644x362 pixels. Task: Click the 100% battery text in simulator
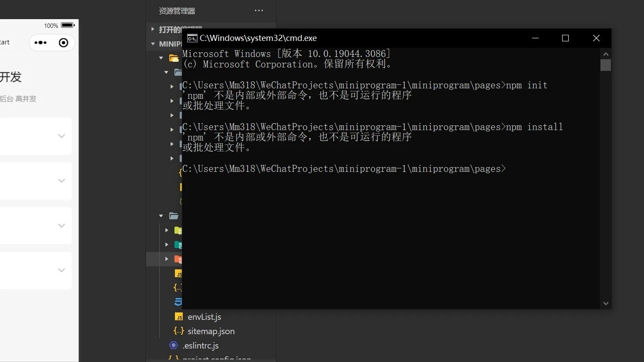51,26
